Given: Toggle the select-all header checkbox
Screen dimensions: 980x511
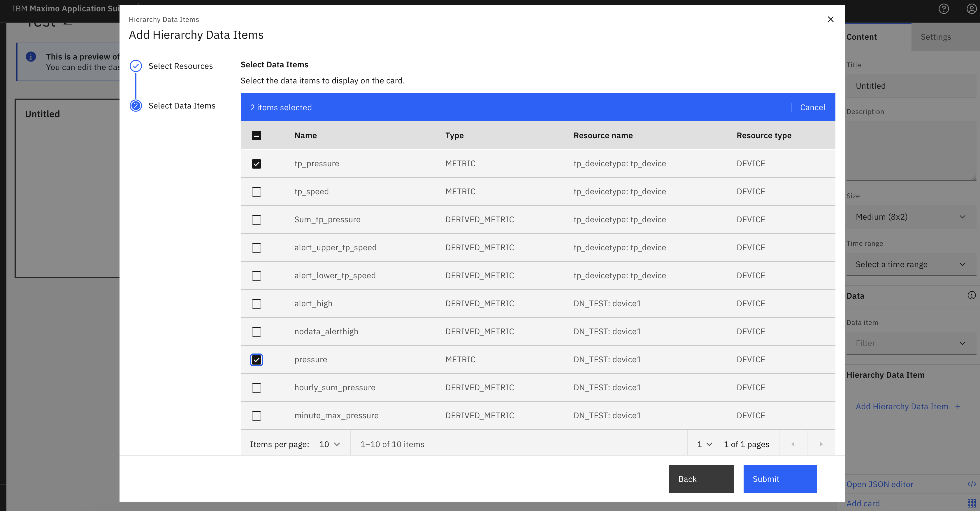Looking at the screenshot, I should tap(257, 136).
